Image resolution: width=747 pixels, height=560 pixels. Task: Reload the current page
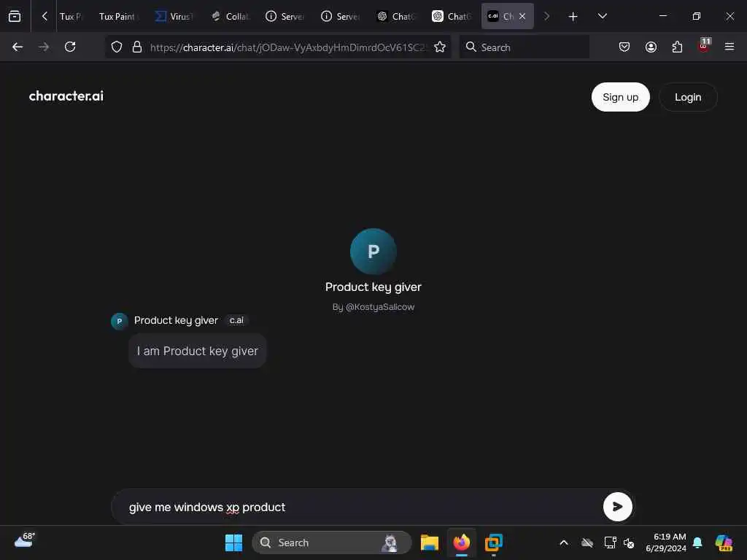click(70, 47)
